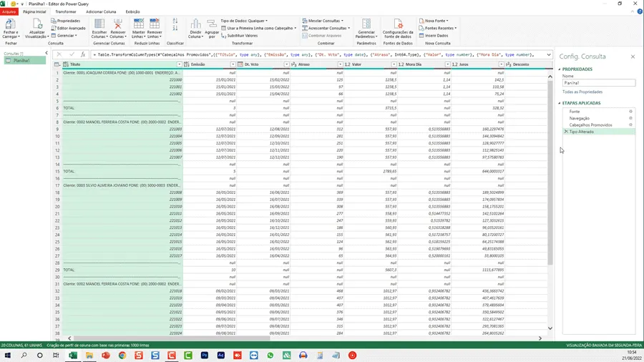This screenshot has height=362, width=644.
Task: Select the Navegação applied step
Action: tap(579, 118)
